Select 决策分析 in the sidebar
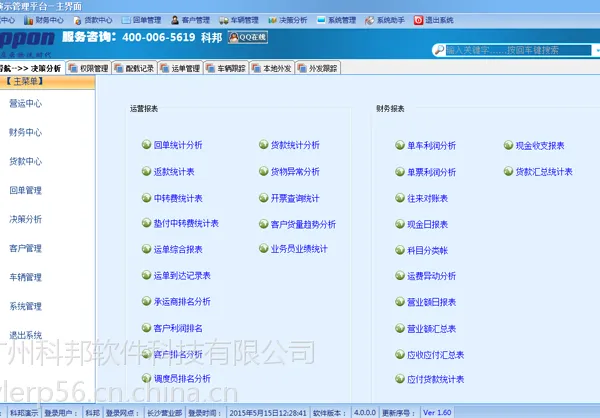 pyautogui.click(x=26, y=219)
